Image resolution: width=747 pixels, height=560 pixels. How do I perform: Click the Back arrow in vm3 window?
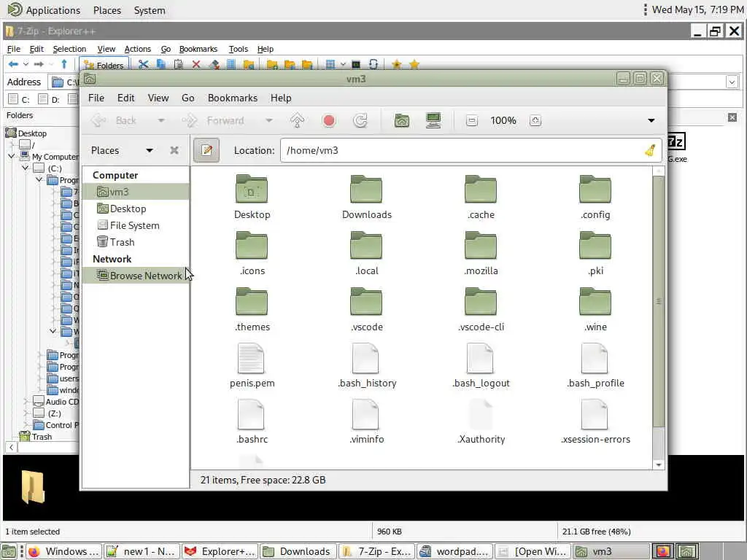click(x=99, y=120)
